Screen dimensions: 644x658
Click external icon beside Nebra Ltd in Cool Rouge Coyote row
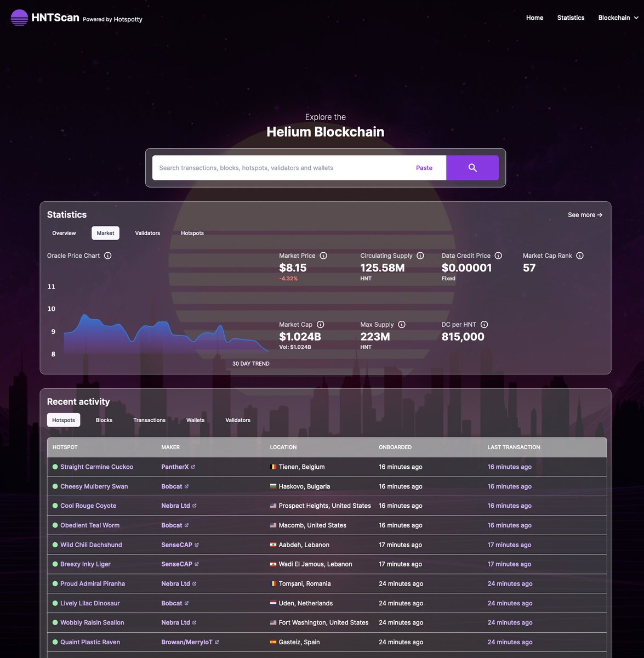pyautogui.click(x=195, y=506)
